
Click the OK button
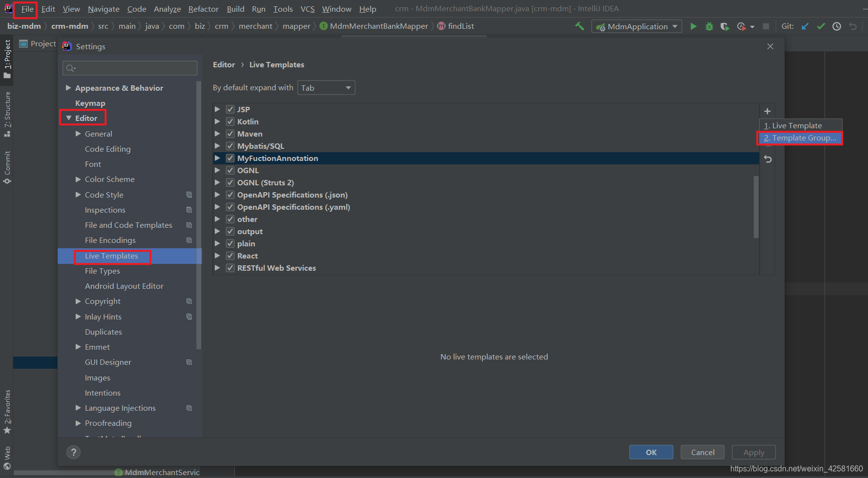(651, 452)
